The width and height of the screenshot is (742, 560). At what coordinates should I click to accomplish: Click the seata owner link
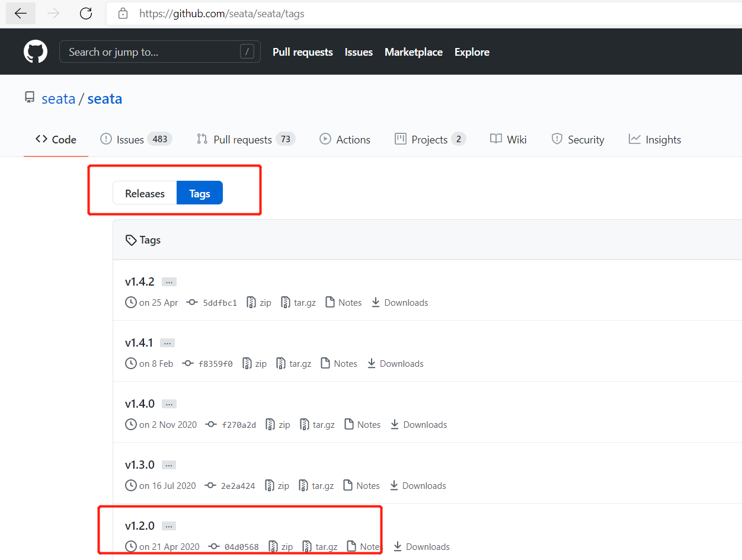pyautogui.click(x=58, y=98)
